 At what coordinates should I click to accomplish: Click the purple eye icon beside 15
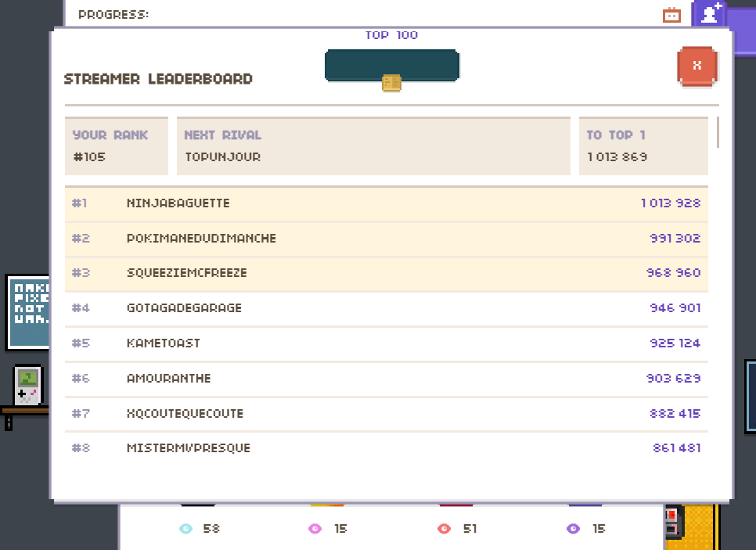pos(574,529)
